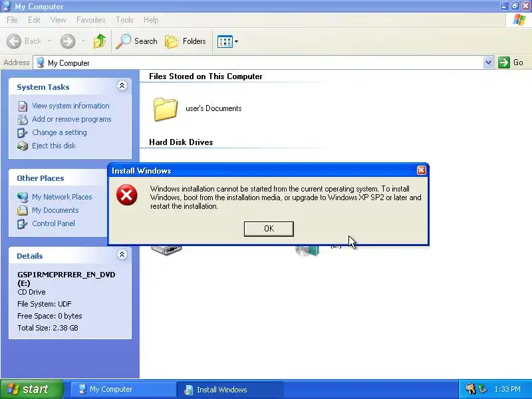Open My Documents in Other Places
Viewport: 532px width, 399px height.
[x=55, y=210]
